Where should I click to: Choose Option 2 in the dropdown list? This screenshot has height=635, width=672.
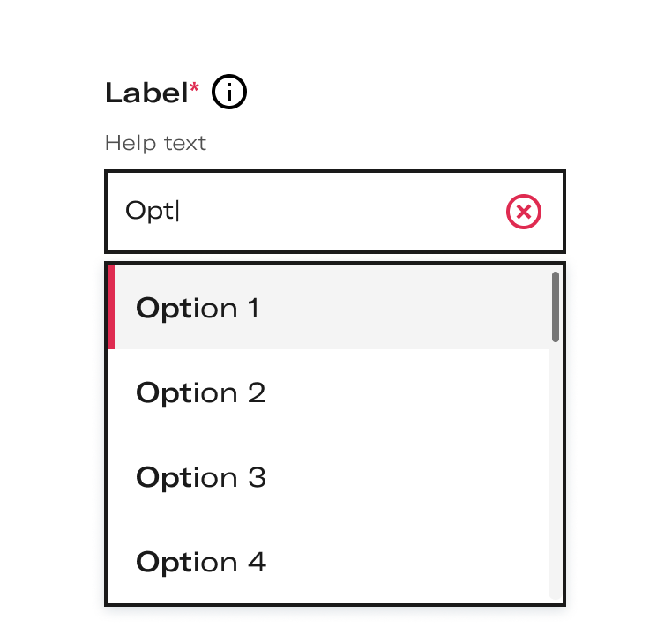click(328, 392)
